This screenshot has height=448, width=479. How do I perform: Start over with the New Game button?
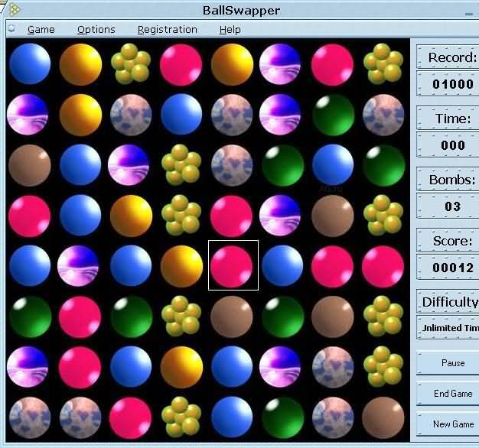point(451,424)
